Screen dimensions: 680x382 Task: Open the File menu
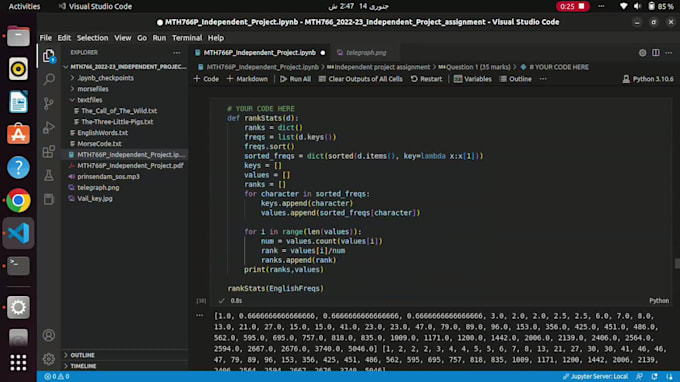(x=46, y=38)
